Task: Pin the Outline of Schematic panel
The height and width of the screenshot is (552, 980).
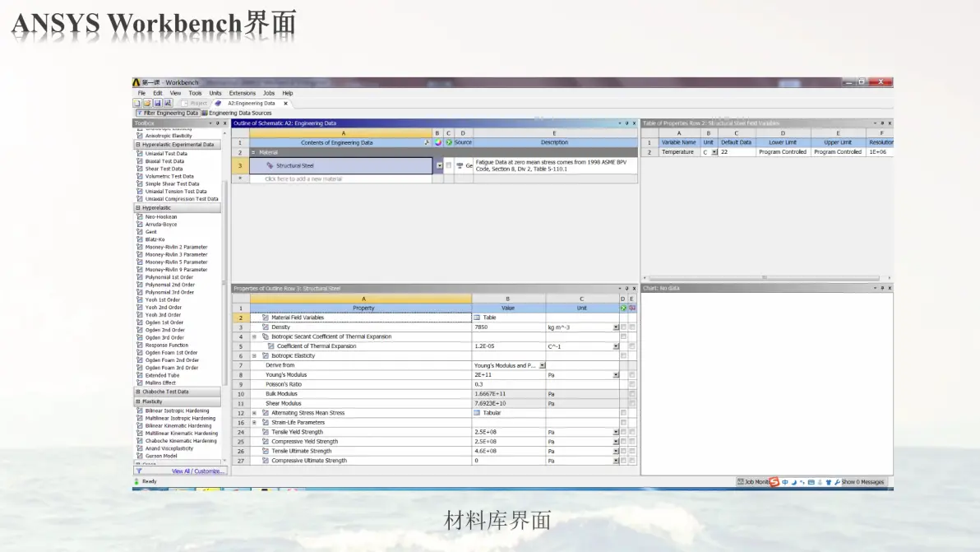Action: coord(626,123)
